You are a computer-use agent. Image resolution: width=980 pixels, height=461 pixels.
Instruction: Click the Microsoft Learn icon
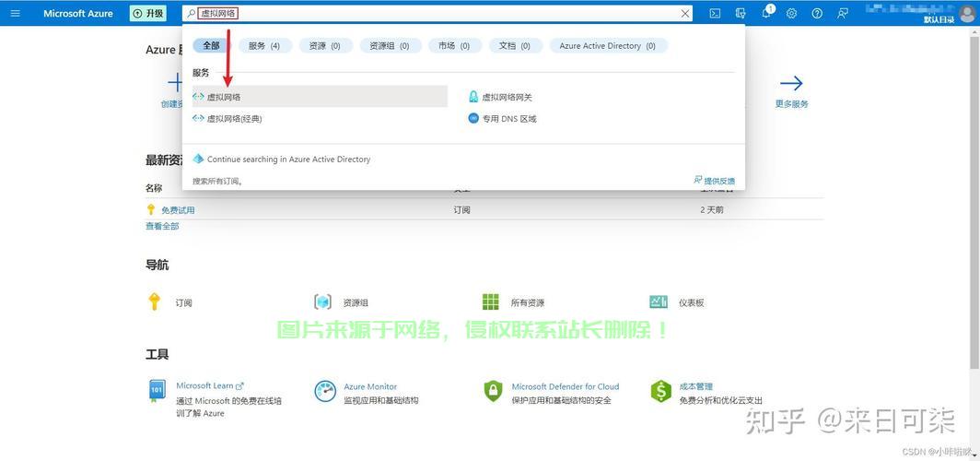pos(157,392)
